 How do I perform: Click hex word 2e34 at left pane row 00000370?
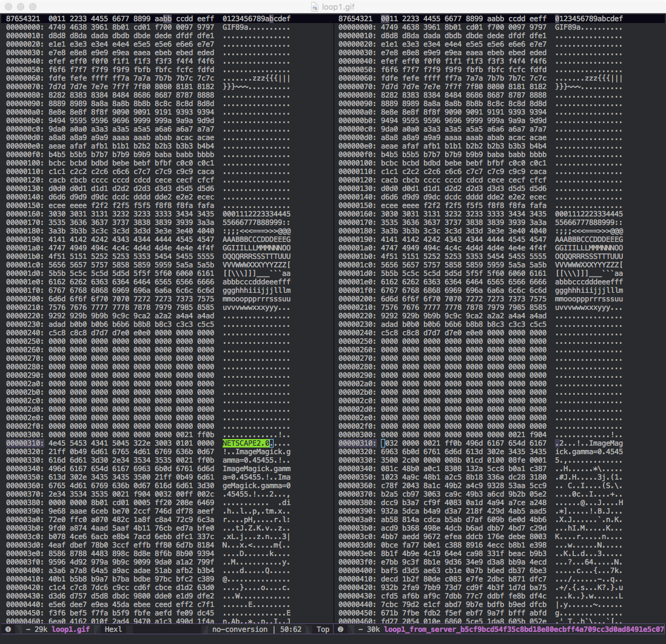coord(57,494)
